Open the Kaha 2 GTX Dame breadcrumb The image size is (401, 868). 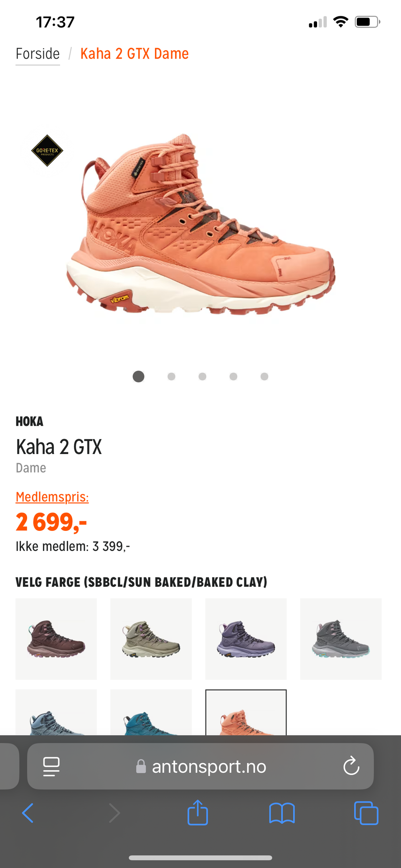pos(135,54)
